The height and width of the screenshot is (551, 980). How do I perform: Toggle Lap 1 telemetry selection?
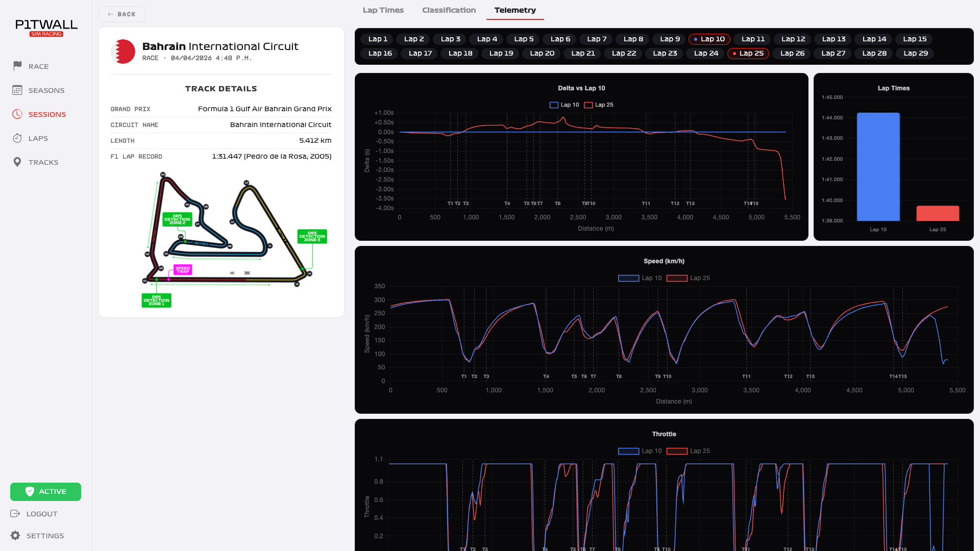click(x=378, y=39)
